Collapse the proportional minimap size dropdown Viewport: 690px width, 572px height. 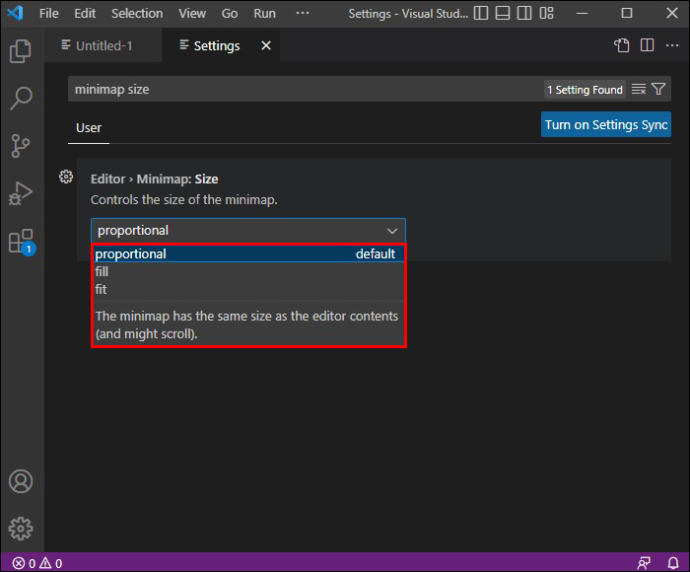(x=248, y=231)
